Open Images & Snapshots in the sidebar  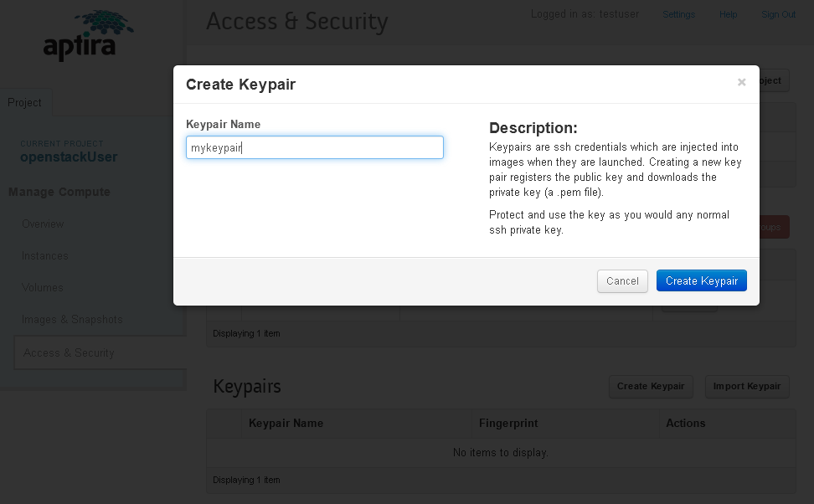coord(72,319)
